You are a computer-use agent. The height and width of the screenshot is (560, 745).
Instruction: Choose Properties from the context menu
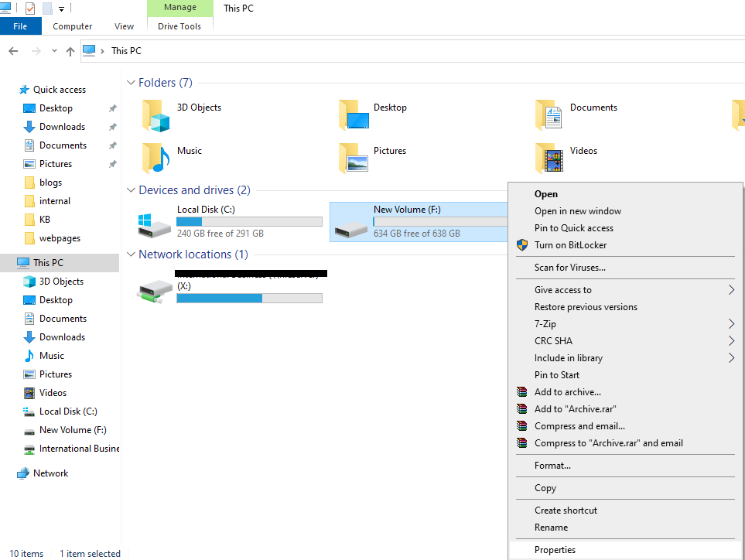pyautogui.click(x=555, y=550)
